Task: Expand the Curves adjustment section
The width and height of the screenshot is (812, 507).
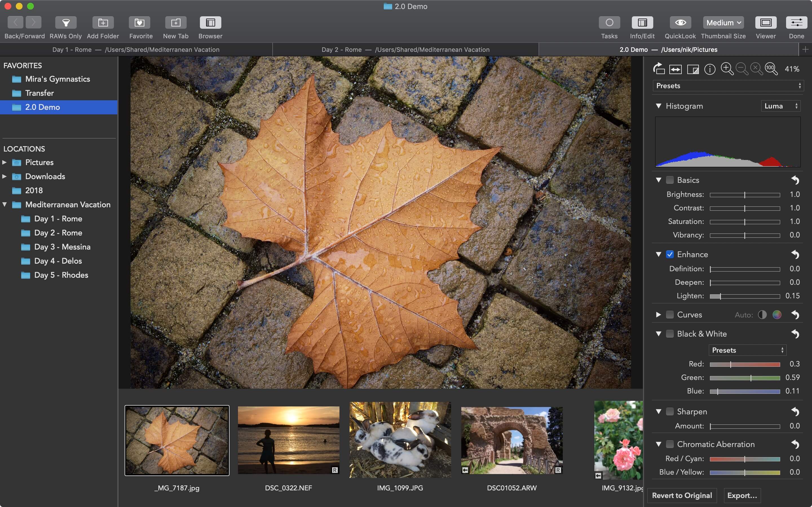Action: coord(658,315)
